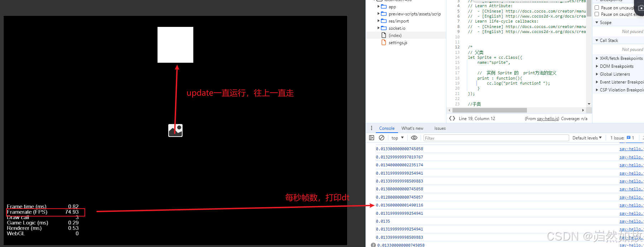
Task: Expand the app folder arrow
Action: [378, 6]
